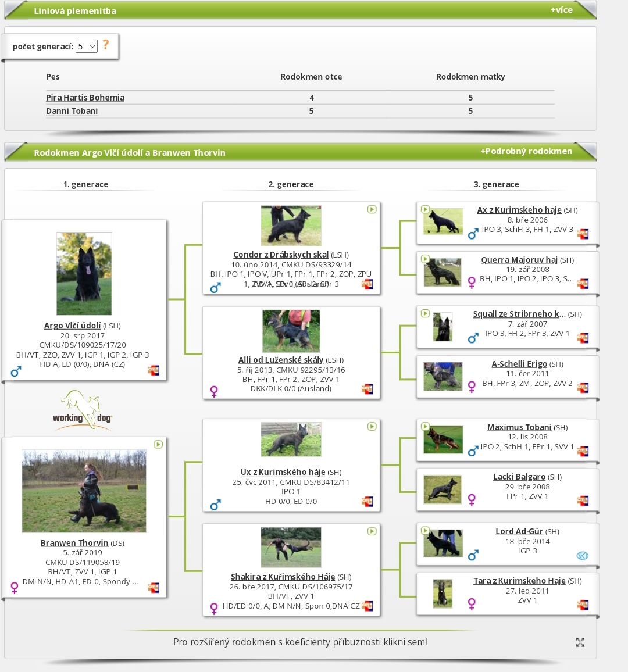This screenshot has width=628, height=672.
Task: Open +Podrobný rodokmen detailed pedigree
Action: [x=526, y=151]
